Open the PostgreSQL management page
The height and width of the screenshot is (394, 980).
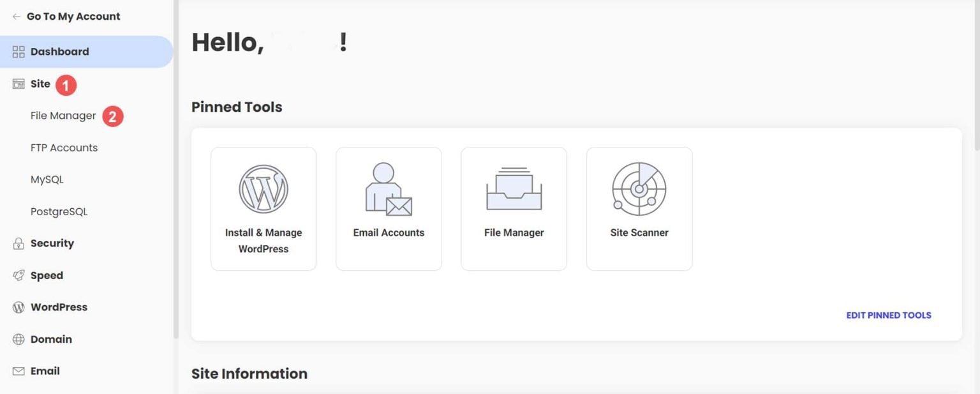59,211
